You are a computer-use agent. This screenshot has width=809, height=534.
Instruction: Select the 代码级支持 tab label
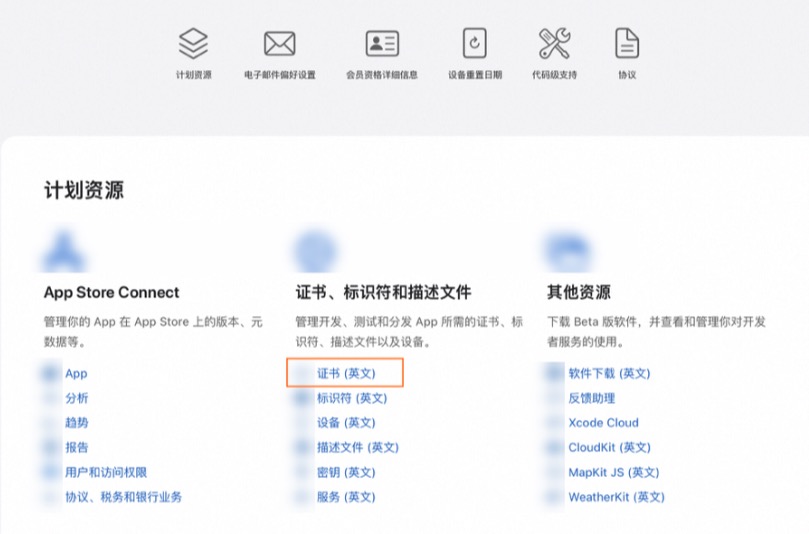(555, 75)
